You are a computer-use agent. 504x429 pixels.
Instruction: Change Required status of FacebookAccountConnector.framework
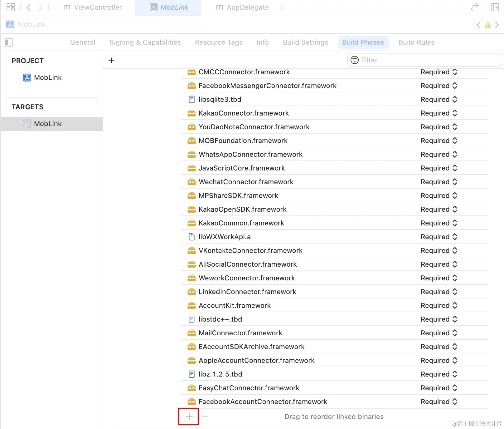(439, 402)
